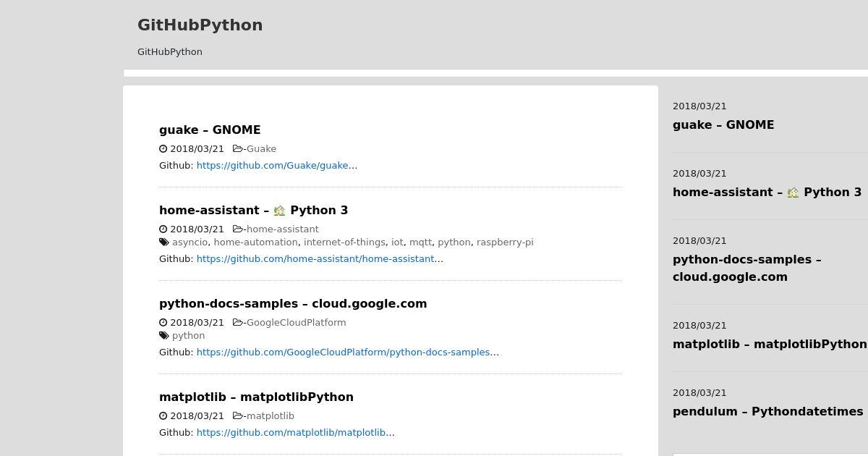868x456 pixels.
Task: Select the python tag under home-assistant post
Action: [454, 242]
